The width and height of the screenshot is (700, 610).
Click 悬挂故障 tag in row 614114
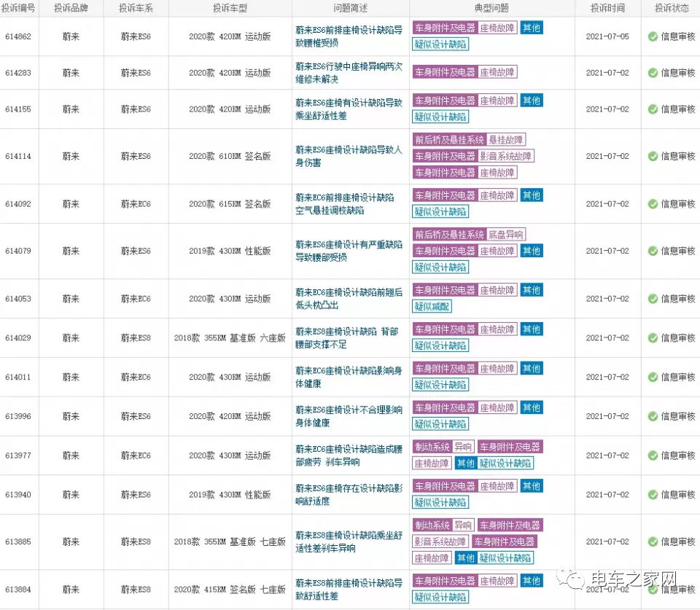click(x=506, y=140)
